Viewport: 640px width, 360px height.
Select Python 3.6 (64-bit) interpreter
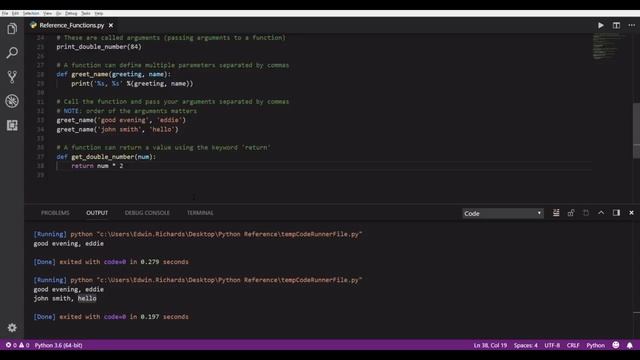point(58,345)
